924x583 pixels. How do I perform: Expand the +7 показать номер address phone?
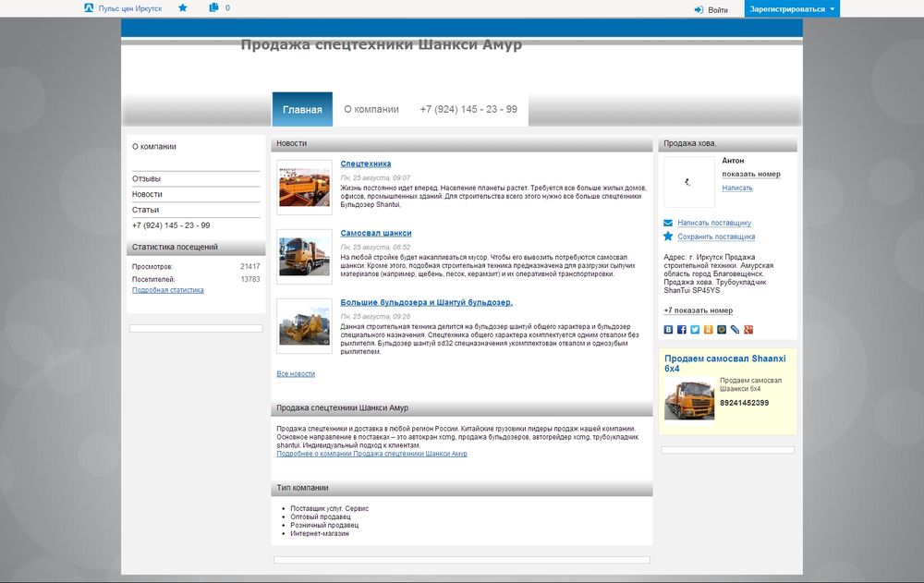click(699, 310)
